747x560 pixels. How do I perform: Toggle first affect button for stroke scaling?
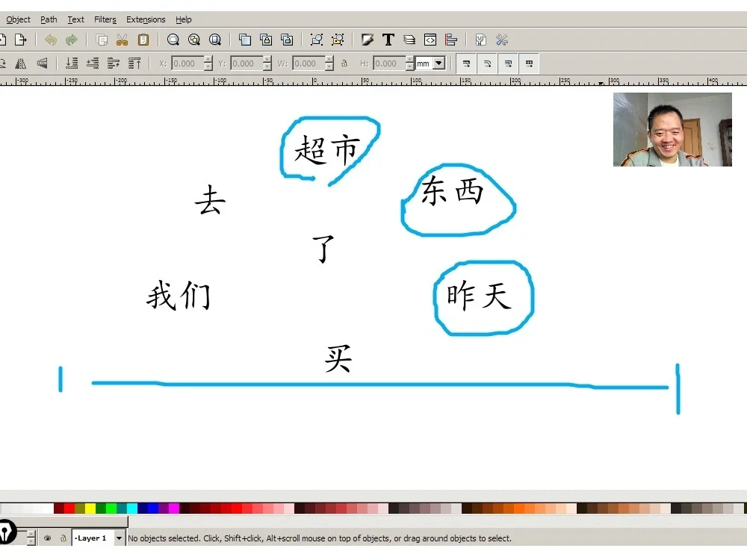point(466,63)
